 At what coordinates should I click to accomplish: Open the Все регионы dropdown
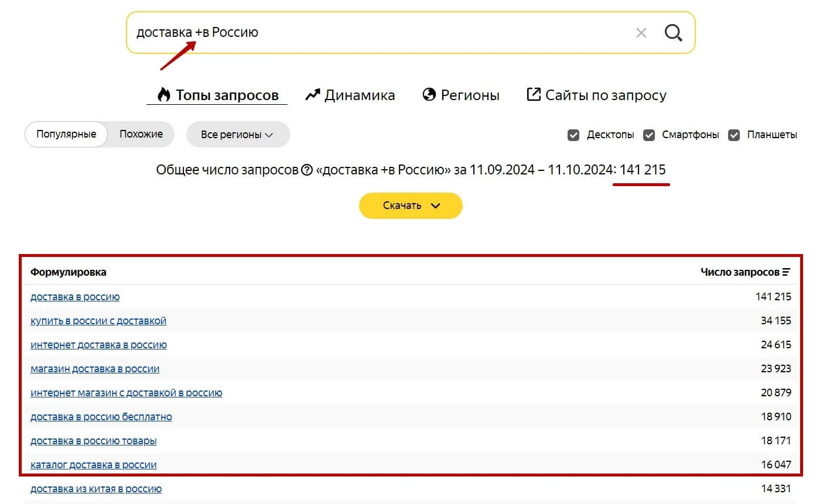237,135
